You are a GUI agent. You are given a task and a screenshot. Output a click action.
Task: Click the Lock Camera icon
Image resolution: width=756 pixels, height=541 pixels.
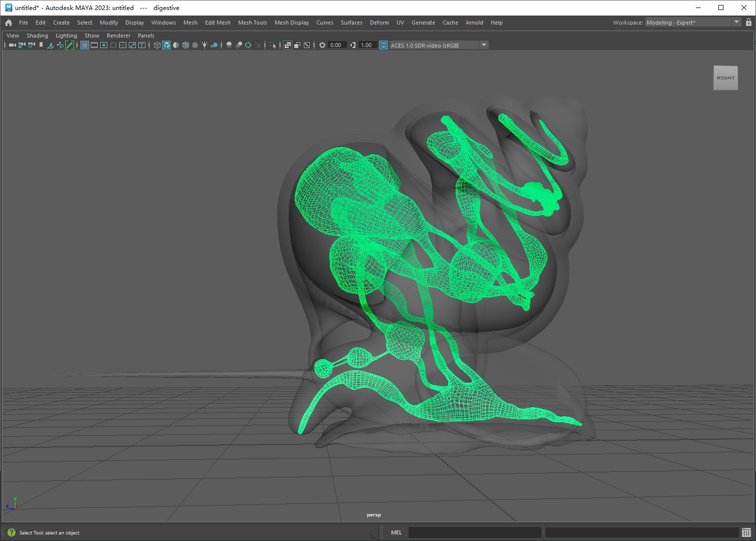click(x=22, y=45)
